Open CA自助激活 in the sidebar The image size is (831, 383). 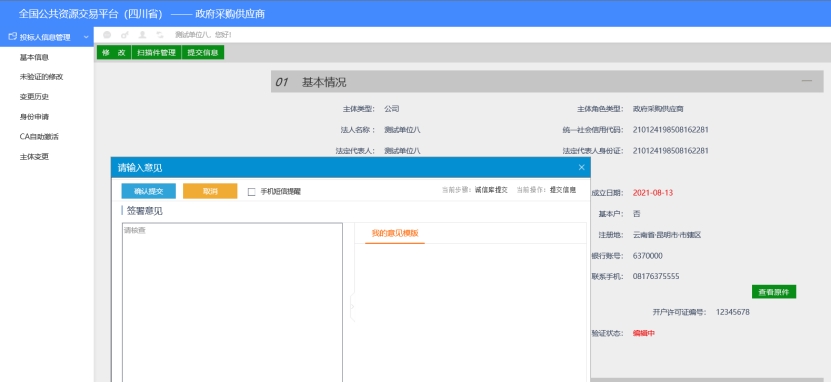click(39, 137)
